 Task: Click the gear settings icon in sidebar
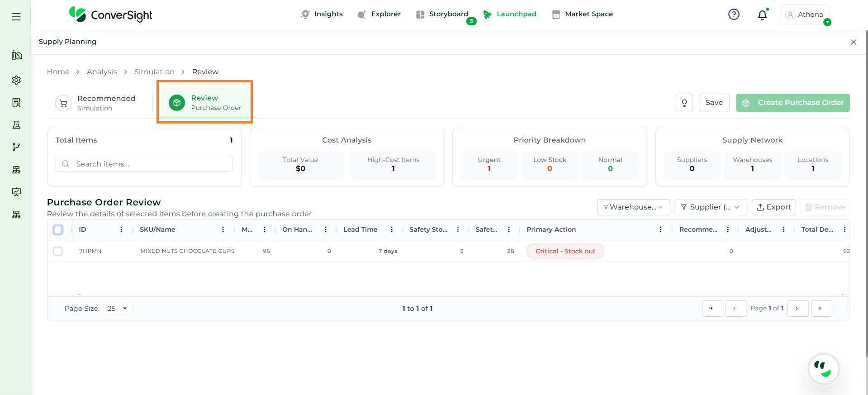pyautogui.click(x=16, y=80)
